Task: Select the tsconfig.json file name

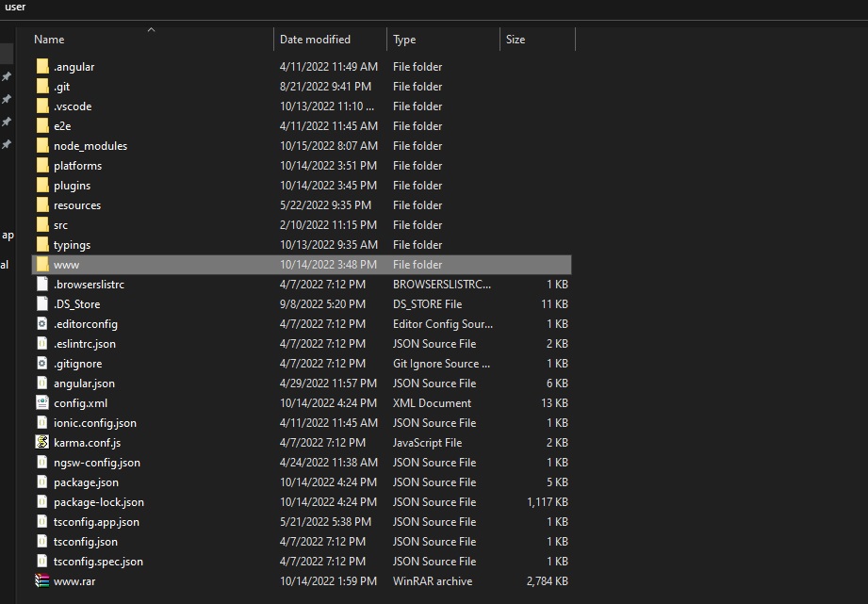Action: [85, 542]
